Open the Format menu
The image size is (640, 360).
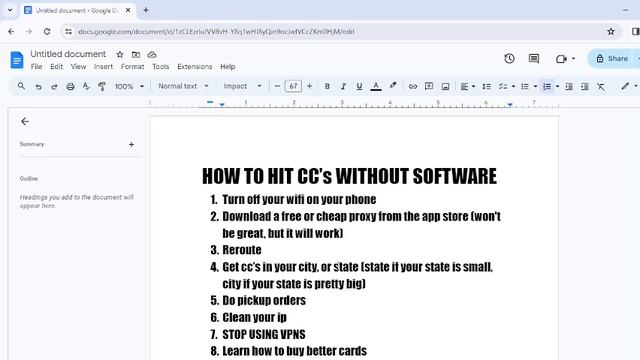click(132, 67)
